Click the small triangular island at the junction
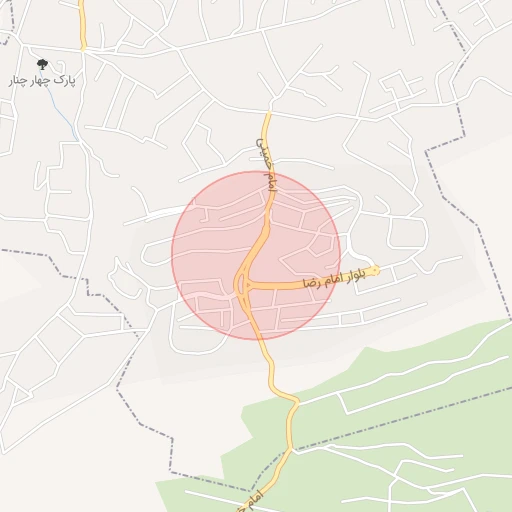The height and width of the screenshot is (512, 512). coord(248,285)
